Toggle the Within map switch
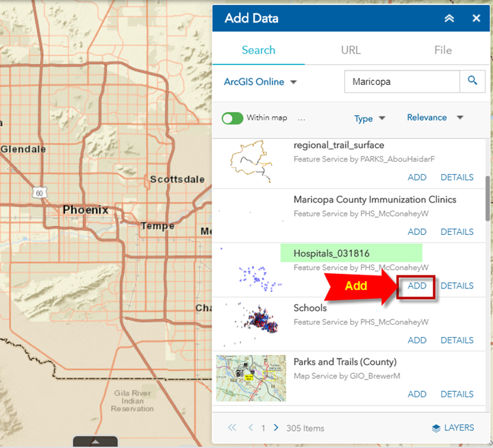The height and width of the screenshot is (448, 493). click(x=233, y=118)
